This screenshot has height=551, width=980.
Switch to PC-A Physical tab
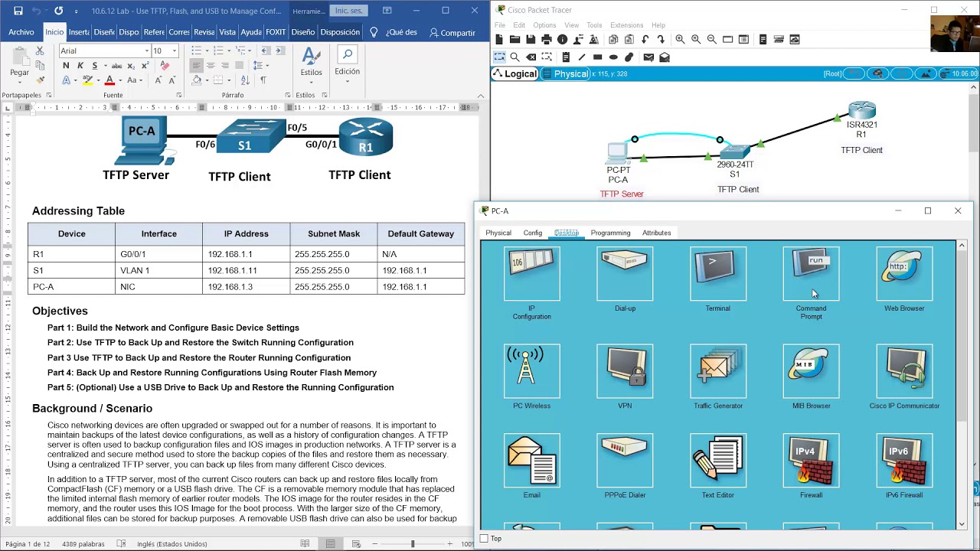coord(498,233)
